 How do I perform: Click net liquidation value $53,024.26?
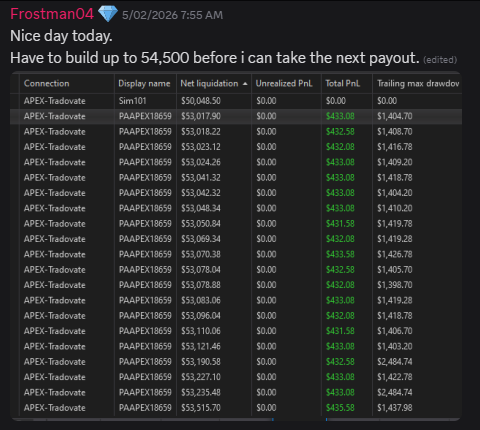[x=201, y=162]
